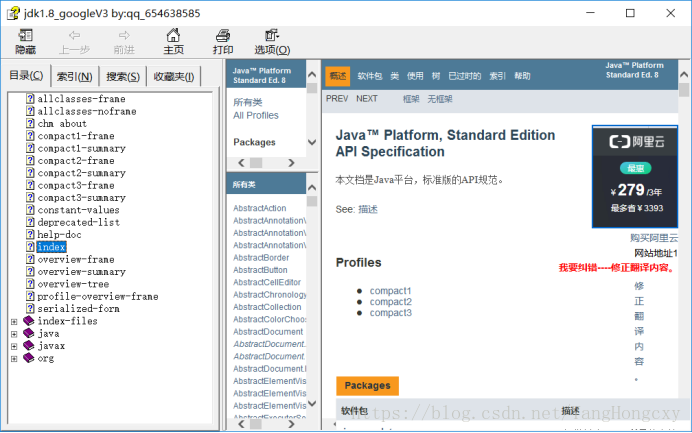Screen dimensions: 692x433
Task: Switch to the Favorites (收藏夹) tab
Action: pos(174,77)
